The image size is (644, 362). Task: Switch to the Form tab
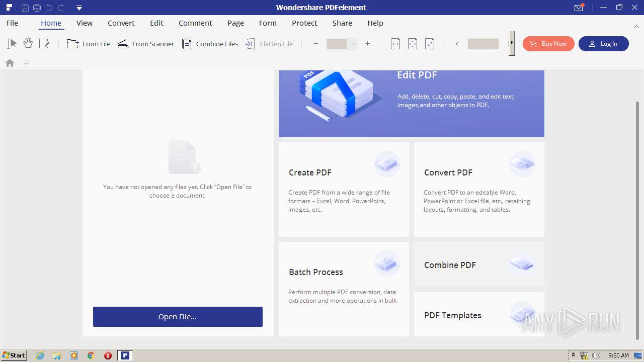click(268, 23)
